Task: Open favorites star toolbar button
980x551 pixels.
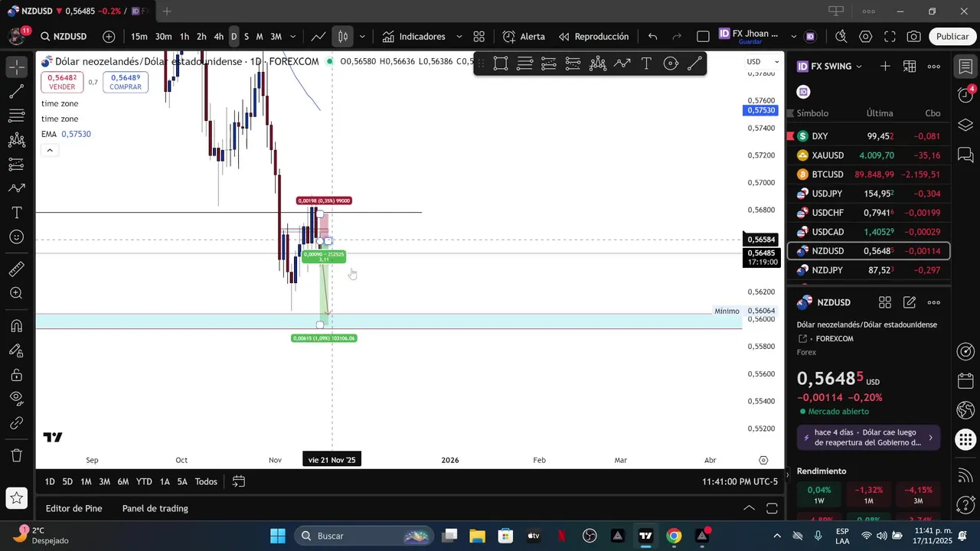Action: (x=16, y=499)
